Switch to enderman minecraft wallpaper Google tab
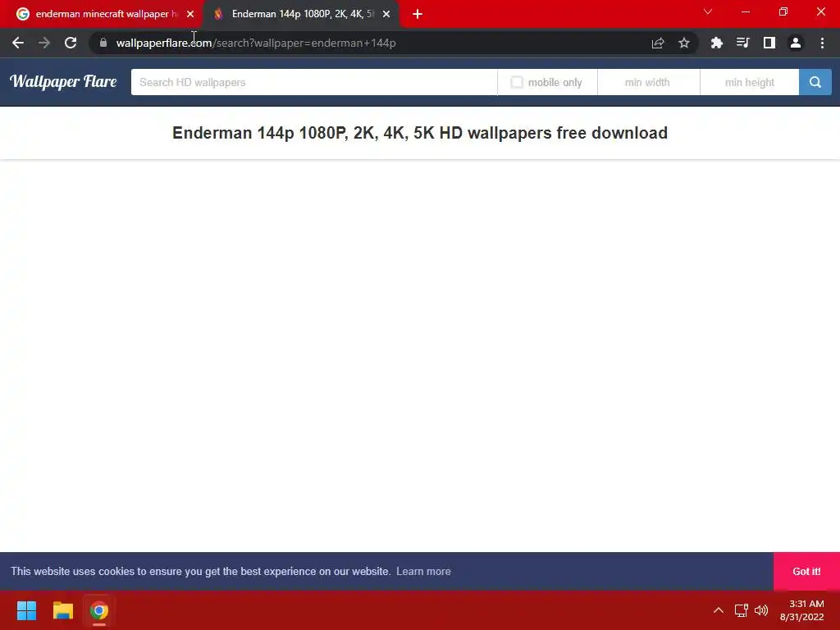 (102, 14)
